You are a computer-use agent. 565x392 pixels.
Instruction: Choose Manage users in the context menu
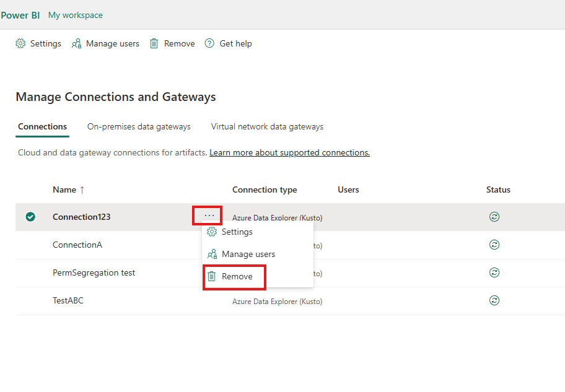pyautogui.click(x=258, y=254)
